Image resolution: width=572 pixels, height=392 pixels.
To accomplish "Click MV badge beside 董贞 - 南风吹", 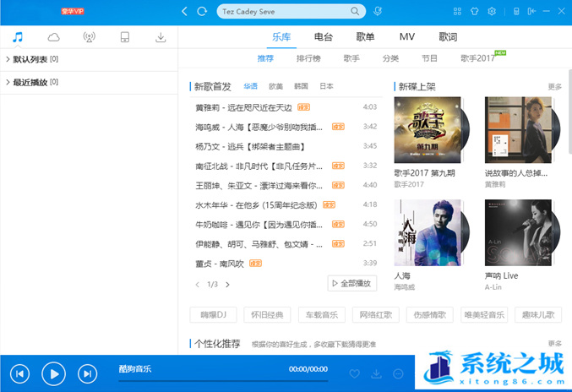I will coord(255,264).
